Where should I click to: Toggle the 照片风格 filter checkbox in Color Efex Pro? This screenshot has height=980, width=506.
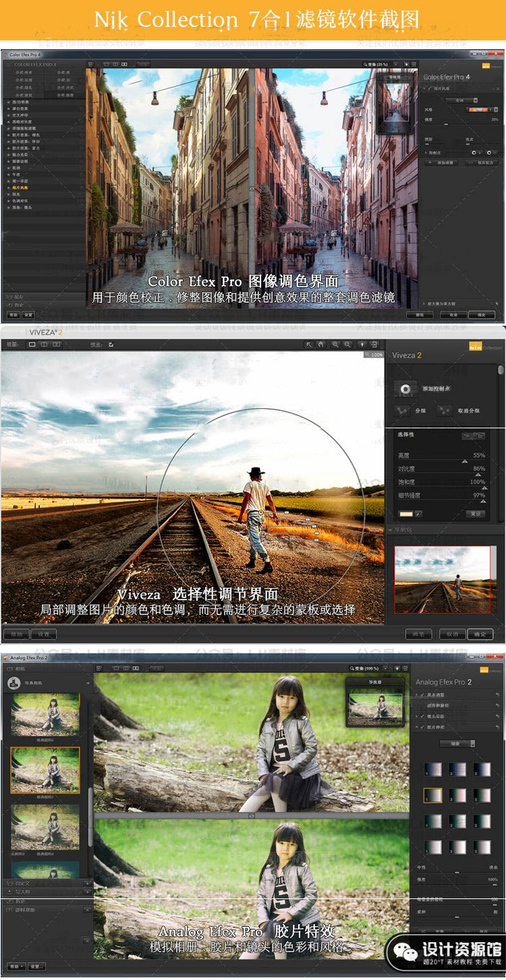coord(429,88)
